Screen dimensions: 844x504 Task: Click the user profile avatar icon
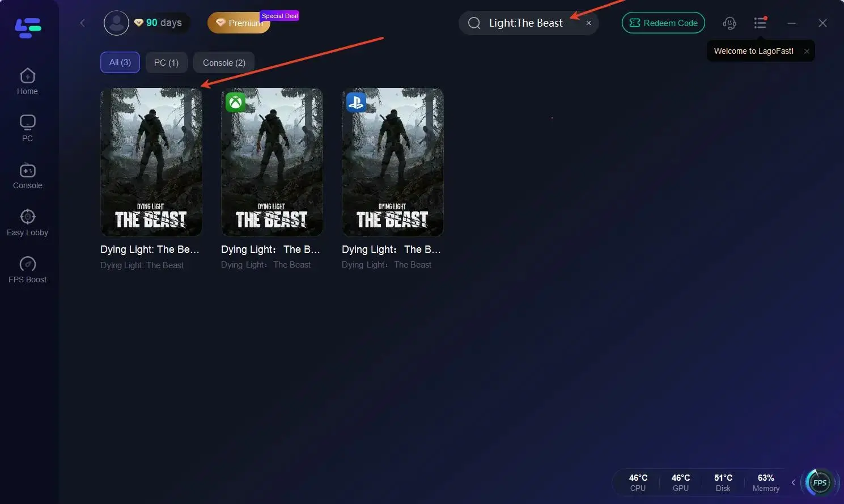[x=116, y=23]
